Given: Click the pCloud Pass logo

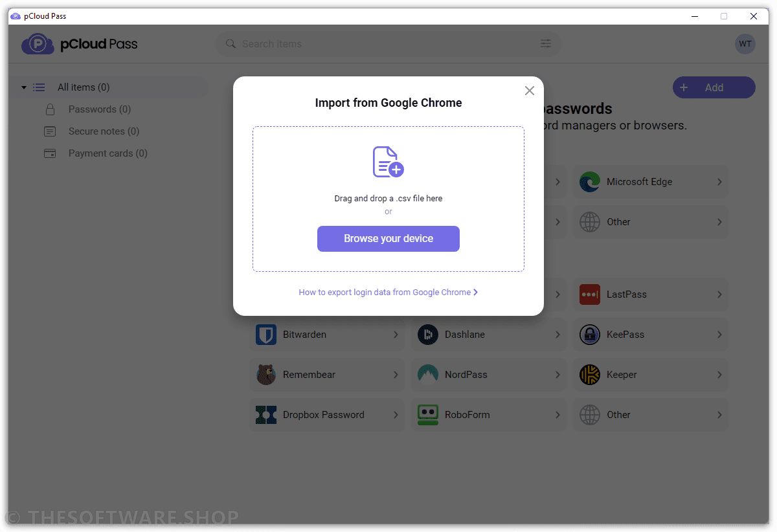Looking at the screenshot, I should (x=80, y=44).
